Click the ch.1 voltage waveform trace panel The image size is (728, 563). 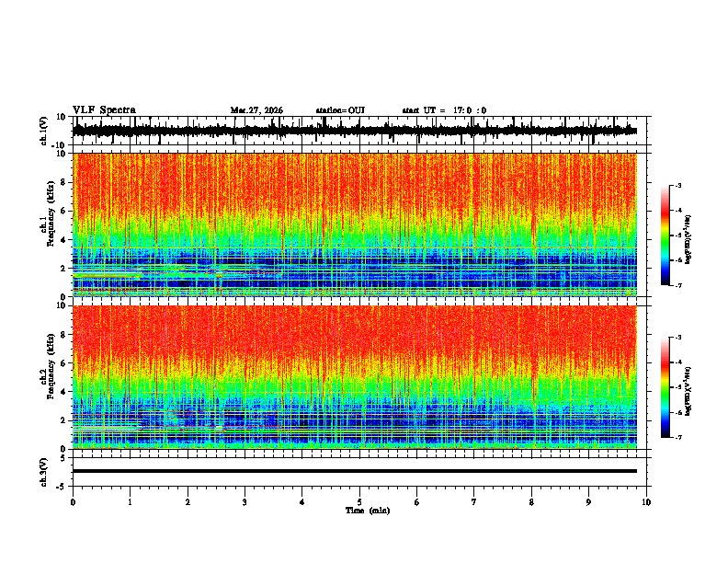coord(361,131)
